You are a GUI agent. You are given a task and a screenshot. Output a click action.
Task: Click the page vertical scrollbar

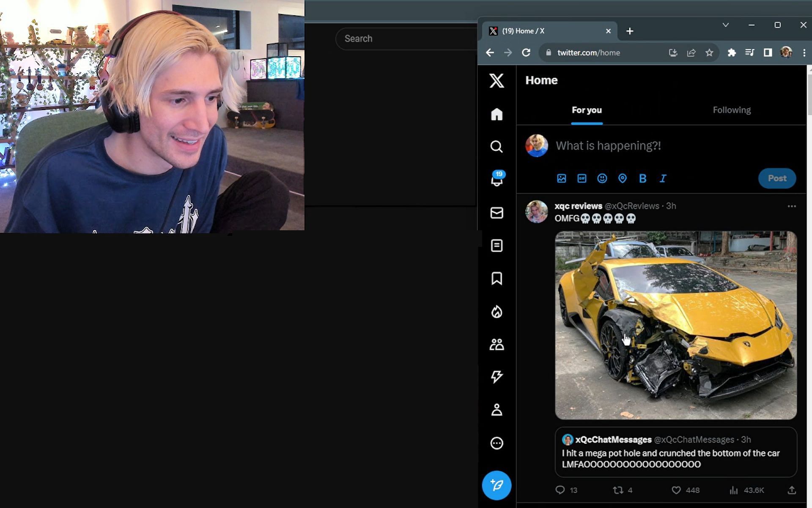[809, 94]
